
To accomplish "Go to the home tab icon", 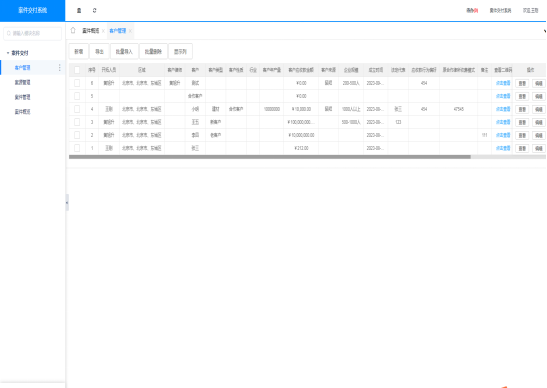I will point(73,30).
